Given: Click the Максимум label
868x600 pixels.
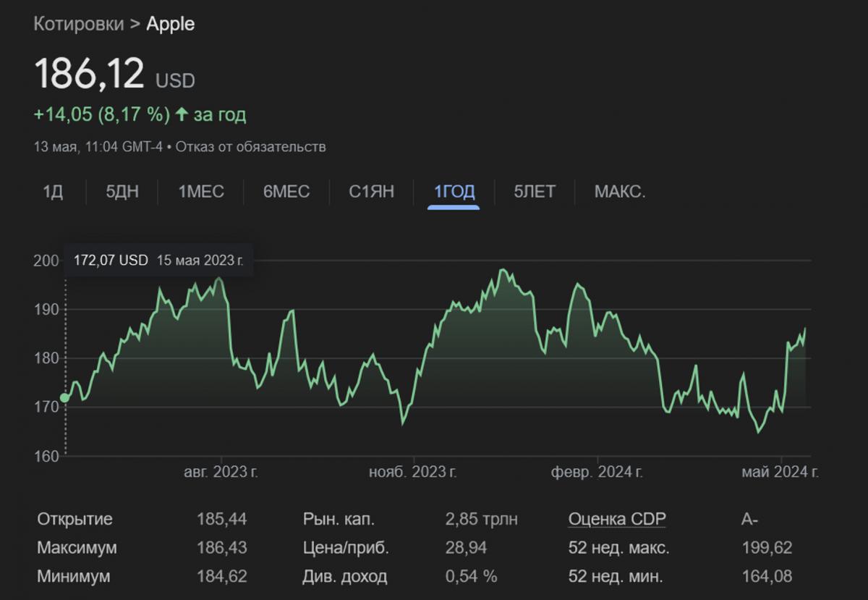Looking at the screenshot, I should pos(77,548).
